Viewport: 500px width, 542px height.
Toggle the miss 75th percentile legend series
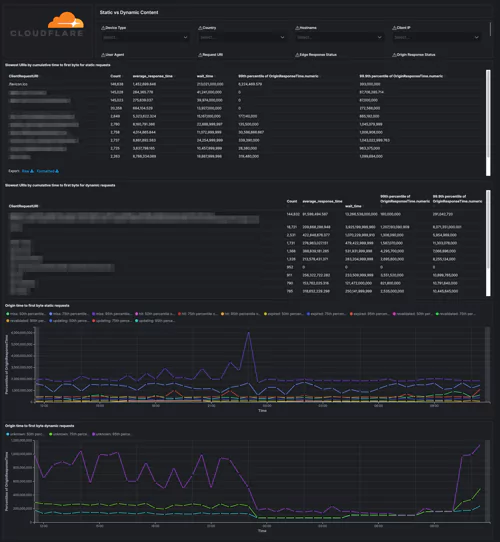pos(69,314)
